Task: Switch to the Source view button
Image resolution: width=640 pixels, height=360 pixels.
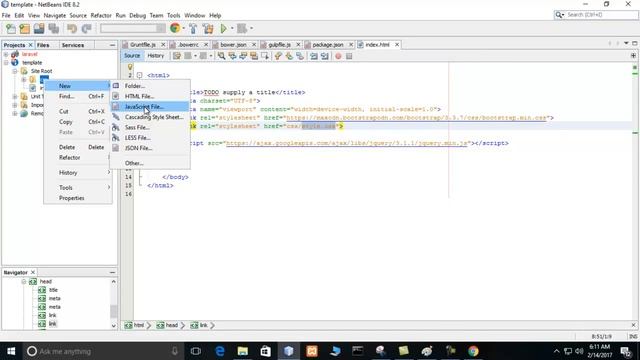Action: 132,56
